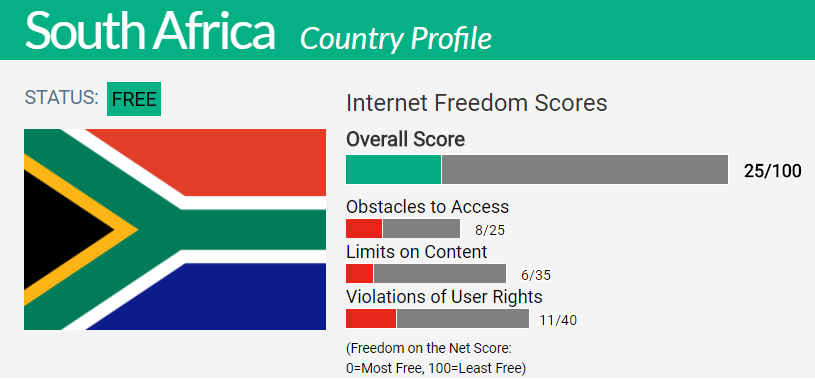
Task: Click the Country Profile subtitle text
Action: (396, 38)
